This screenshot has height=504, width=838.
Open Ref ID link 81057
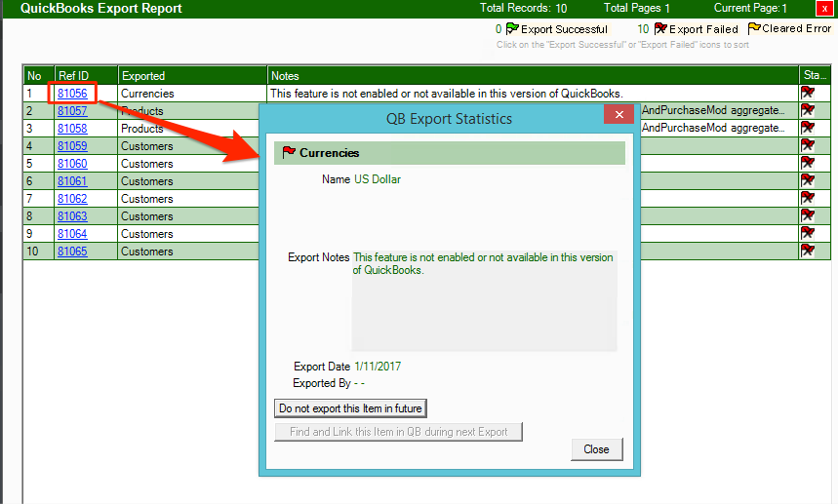[72, 111]
